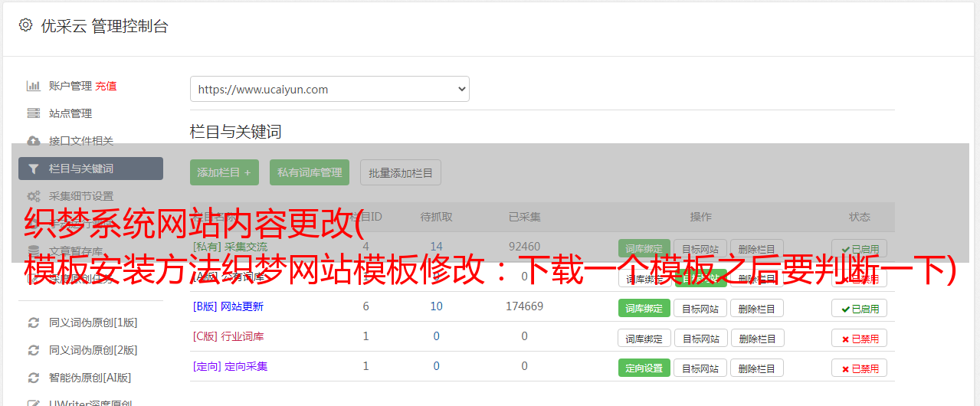Click 目标网站 for the 网站更新 row

tap(700, 308)
